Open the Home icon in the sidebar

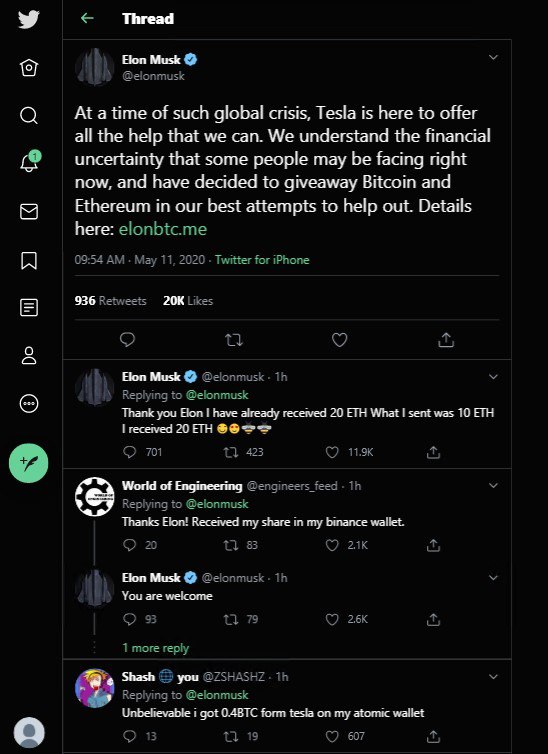pos(29,68)
